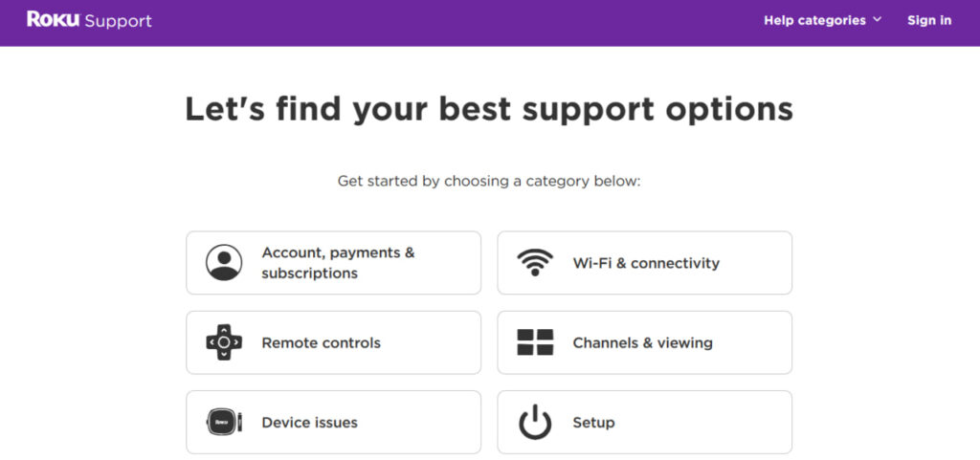Image resolution: width=980 pixels, height=460 pixels.
Task: Expand the Help categories menu
Action: click(x=822, y=20)
